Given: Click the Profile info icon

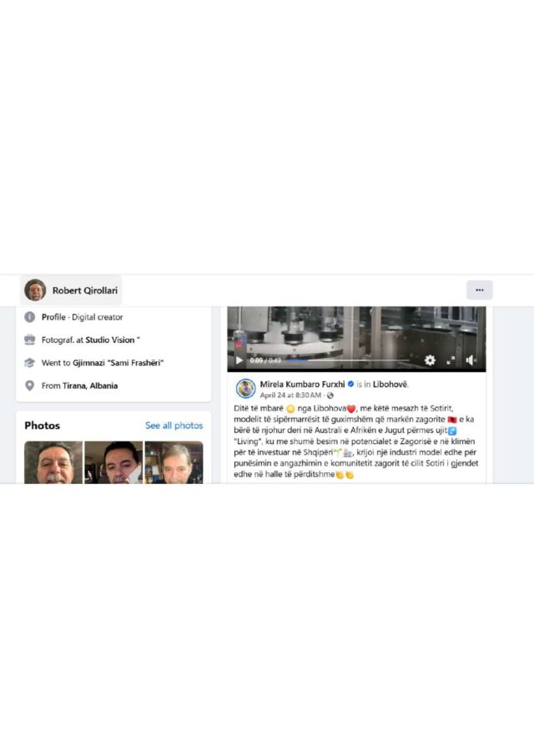Looking at the screenshot, I should (29, 317).
